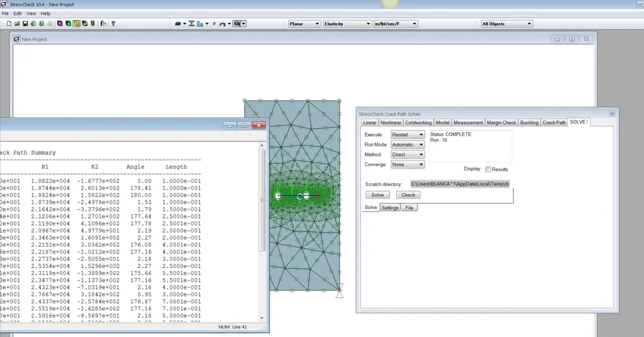Expand the Converge dropdown
Screen dimensions: 644x337
point(407,165)
